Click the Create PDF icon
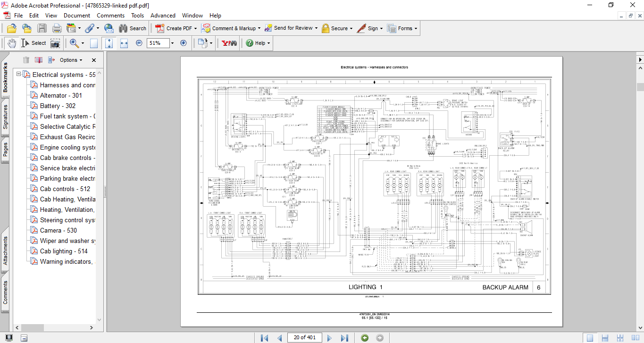The width and height of the screenshot is (644, 343). click(x=159, y=28)
